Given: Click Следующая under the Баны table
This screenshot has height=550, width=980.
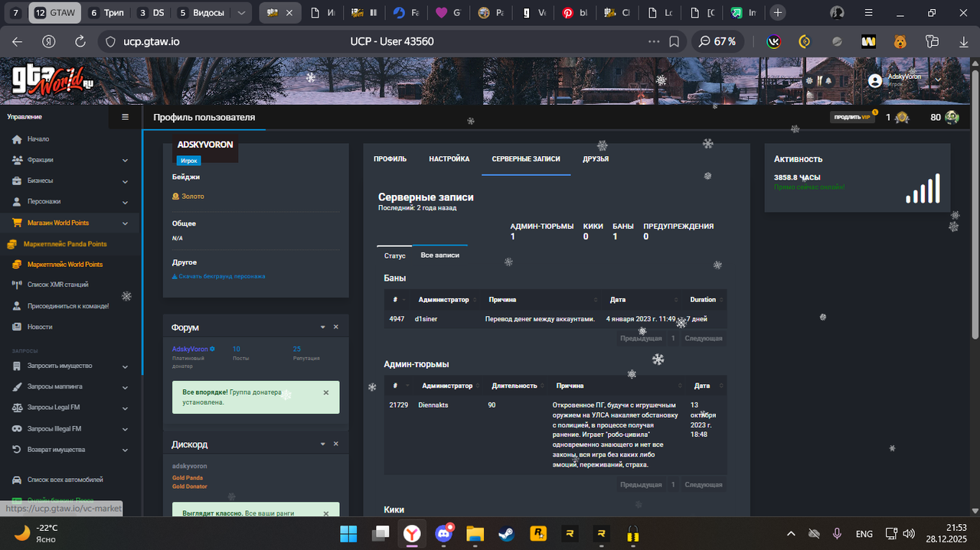Looking at the screenshot, I should (703, 338).
